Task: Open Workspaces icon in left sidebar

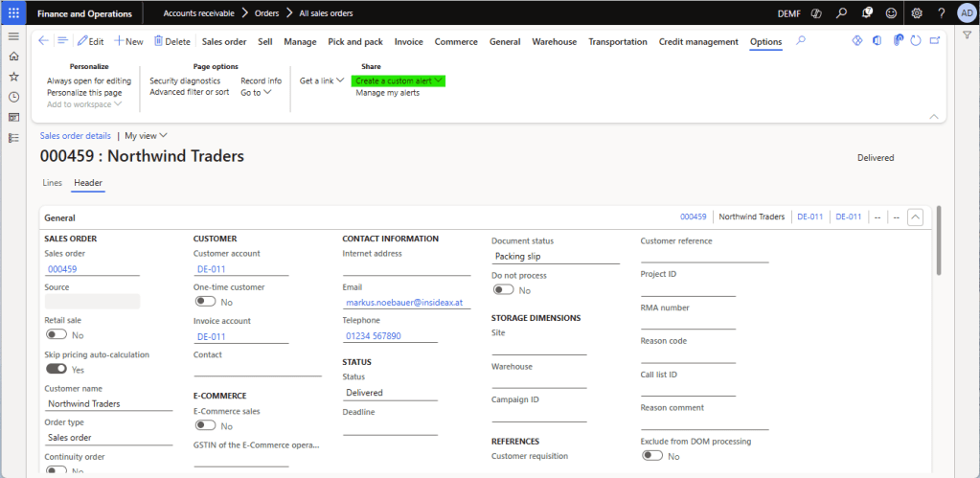Action: tap(13, 118)
